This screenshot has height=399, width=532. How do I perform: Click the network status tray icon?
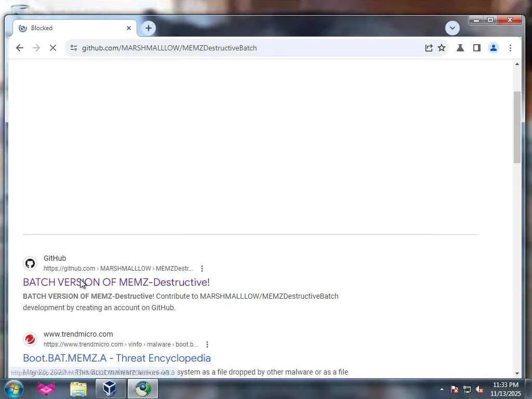[467, 389]
